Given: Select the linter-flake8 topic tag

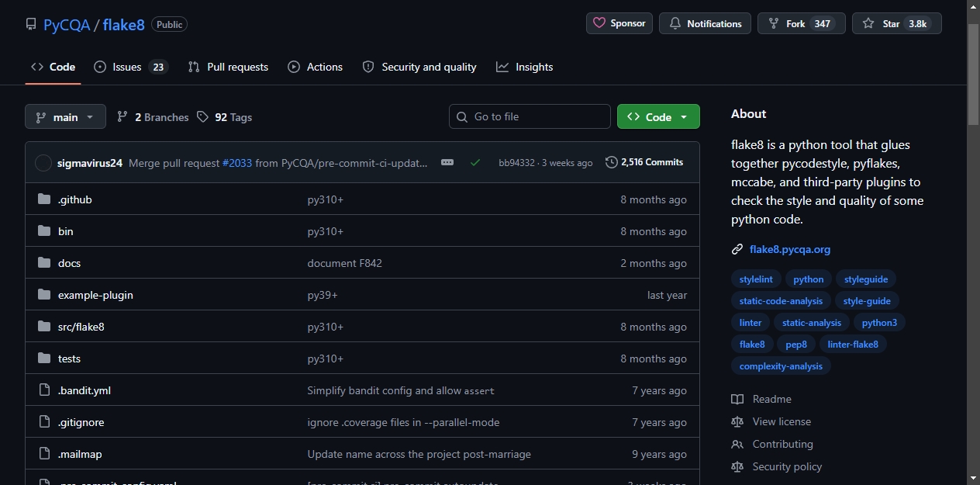Looking at the screenshot, I should [853, 345].
